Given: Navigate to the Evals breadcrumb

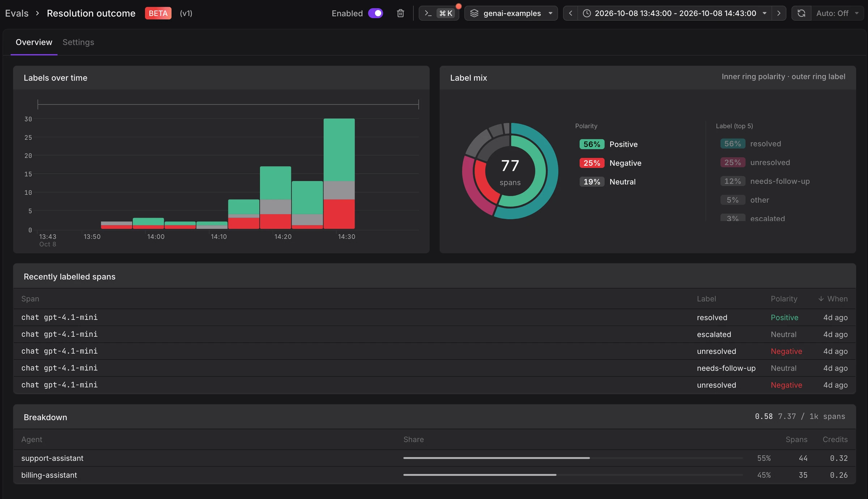Looking at the screenshot, I should [17, 13].
